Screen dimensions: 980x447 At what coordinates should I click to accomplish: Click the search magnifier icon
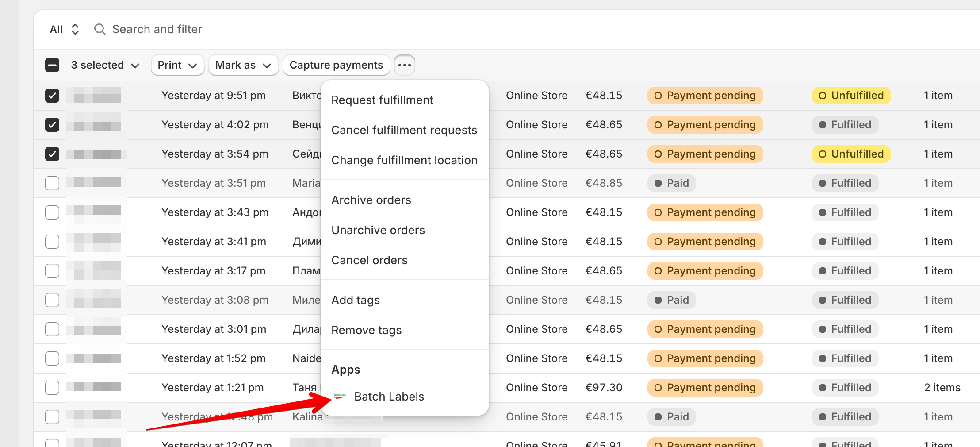coord(100,29)
